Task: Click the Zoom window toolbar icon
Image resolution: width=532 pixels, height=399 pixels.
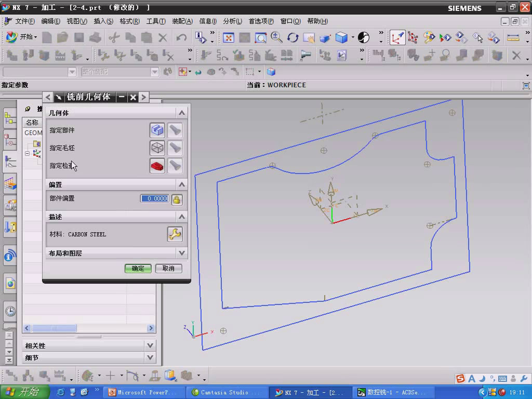Action: [x=261, y=37]
